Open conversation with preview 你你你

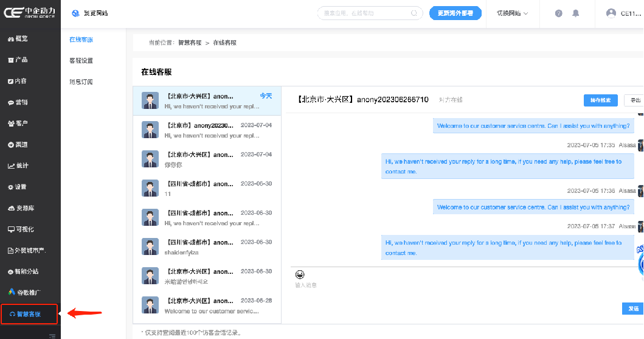tap(207, 159)
